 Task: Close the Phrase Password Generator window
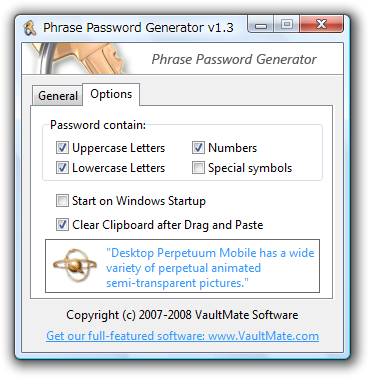pos(321,25)
